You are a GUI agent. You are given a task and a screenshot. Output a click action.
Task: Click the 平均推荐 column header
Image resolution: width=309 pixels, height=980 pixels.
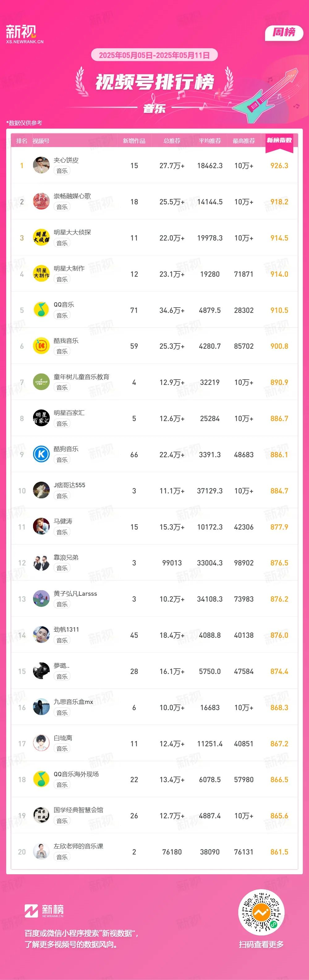point(210,141)
